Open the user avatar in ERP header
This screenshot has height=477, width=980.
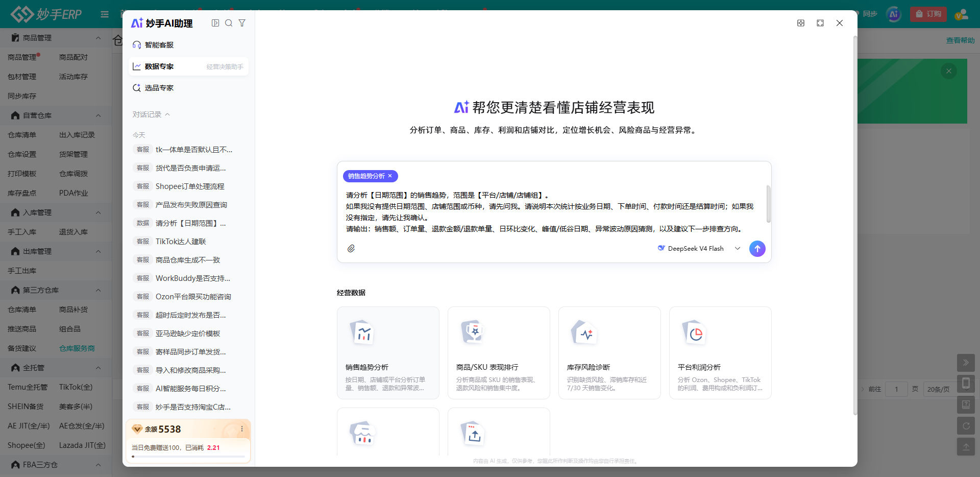coord(962,14)
